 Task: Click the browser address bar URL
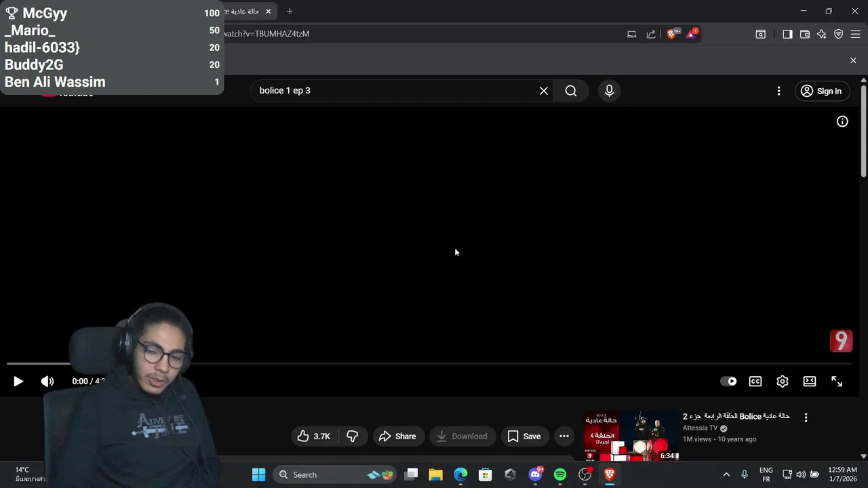[x=266, y=34]
